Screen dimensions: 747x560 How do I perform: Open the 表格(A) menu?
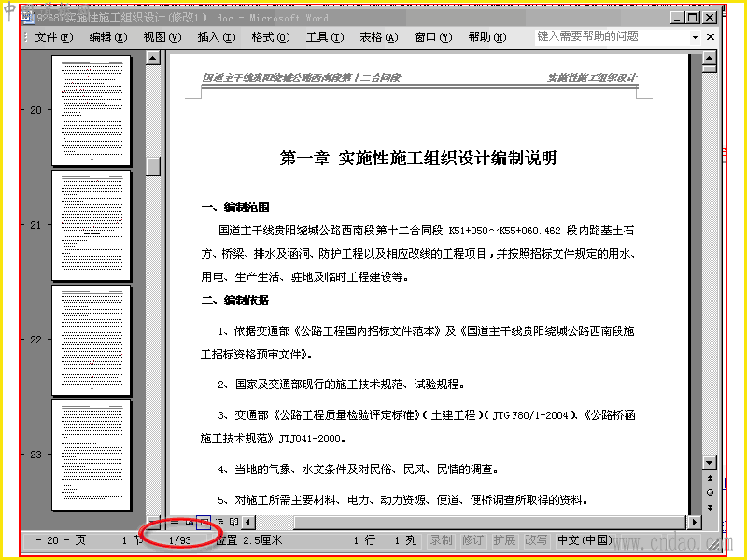379,37
